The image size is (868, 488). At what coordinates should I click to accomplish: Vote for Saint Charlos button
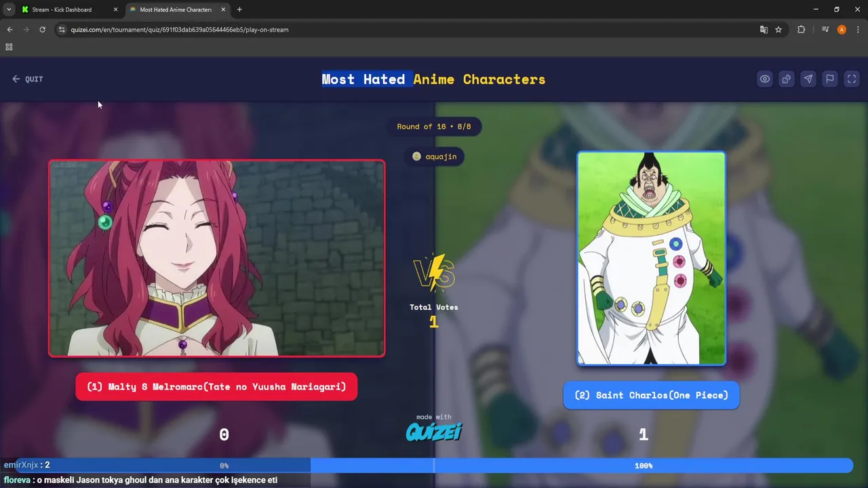tap(651, 395)
